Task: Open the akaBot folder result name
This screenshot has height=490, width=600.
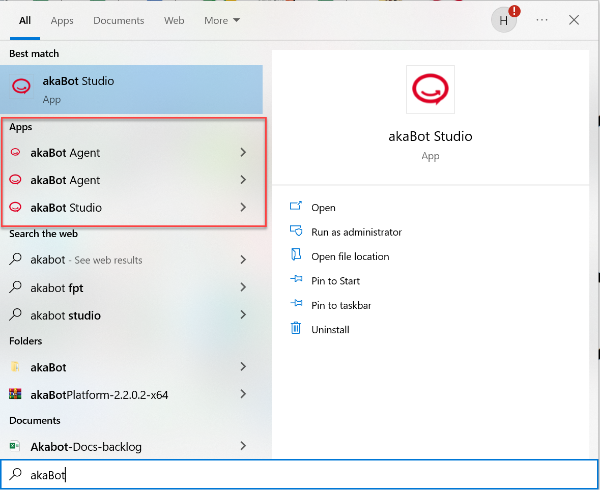Action: click(48, 367)
